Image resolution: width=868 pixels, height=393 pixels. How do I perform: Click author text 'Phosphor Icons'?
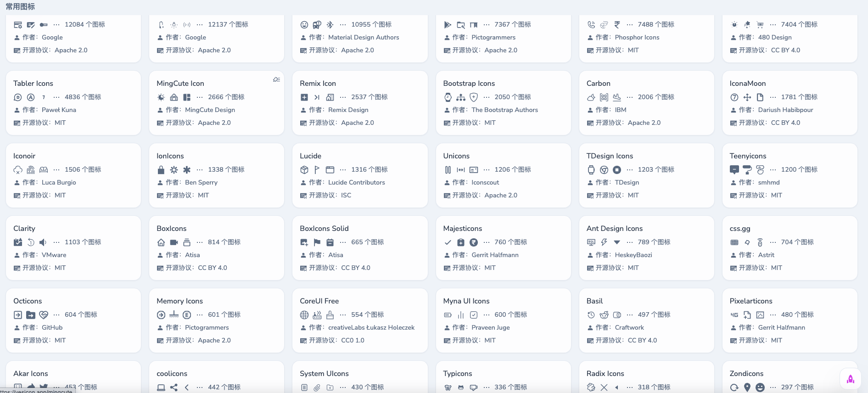tap(637, 38)
